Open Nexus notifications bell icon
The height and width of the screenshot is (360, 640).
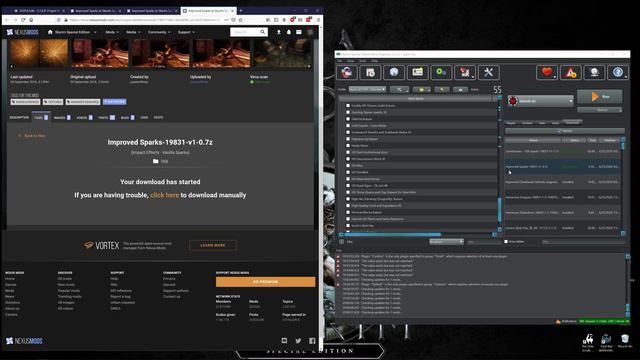289,32
